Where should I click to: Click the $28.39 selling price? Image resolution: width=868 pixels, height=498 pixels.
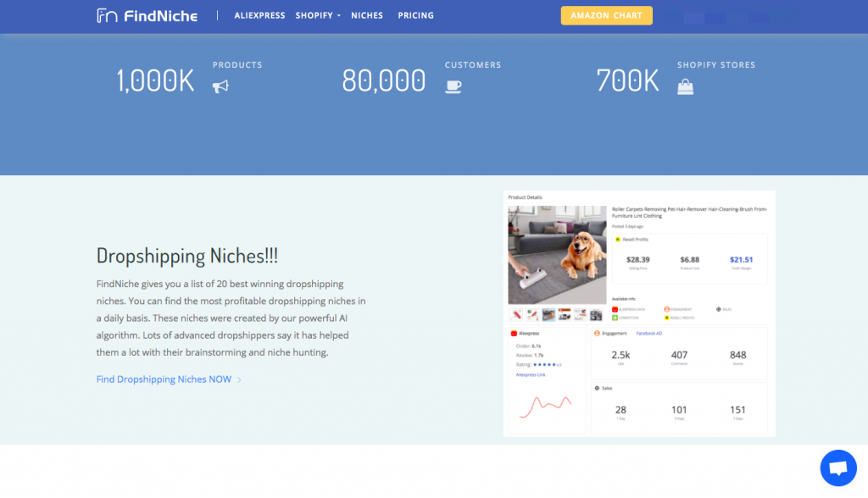click(637, 259)
